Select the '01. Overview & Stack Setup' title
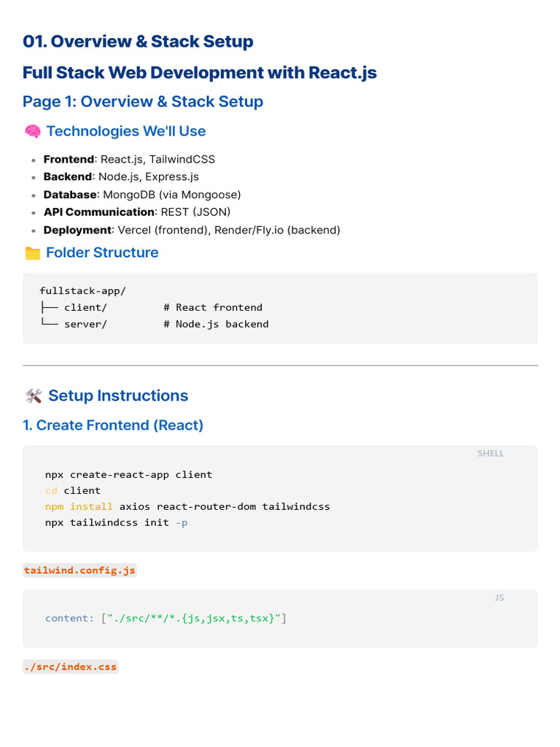Screen dimensions: 560x747 tap(138, 42)
